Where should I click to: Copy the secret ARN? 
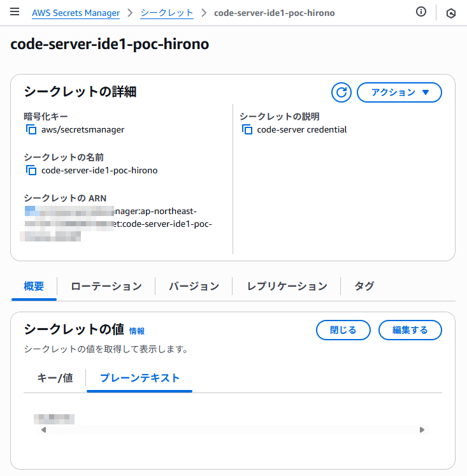point(30,211)
